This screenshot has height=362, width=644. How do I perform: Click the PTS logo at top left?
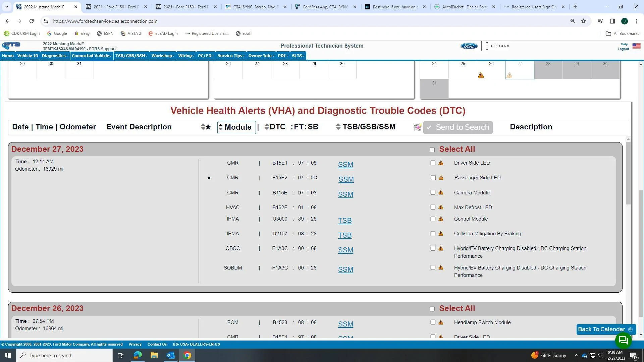point(11,46)
